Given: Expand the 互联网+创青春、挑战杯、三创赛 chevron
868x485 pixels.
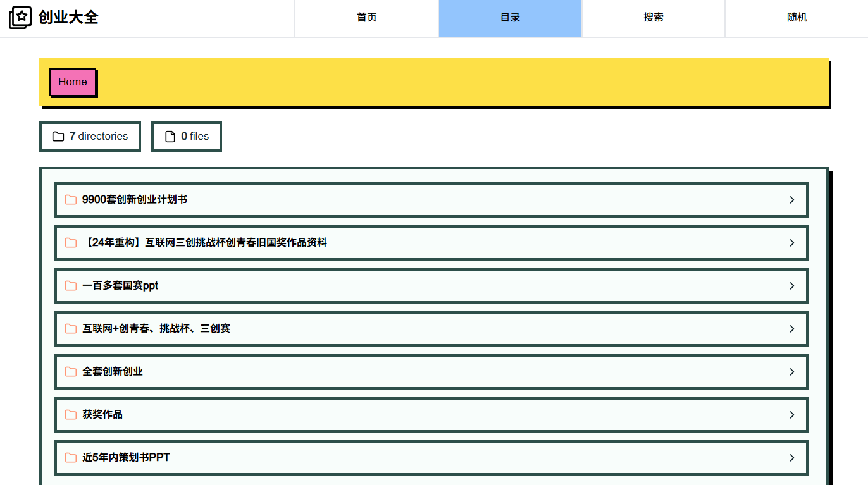Looking at the screenshot, I should 792,329.
